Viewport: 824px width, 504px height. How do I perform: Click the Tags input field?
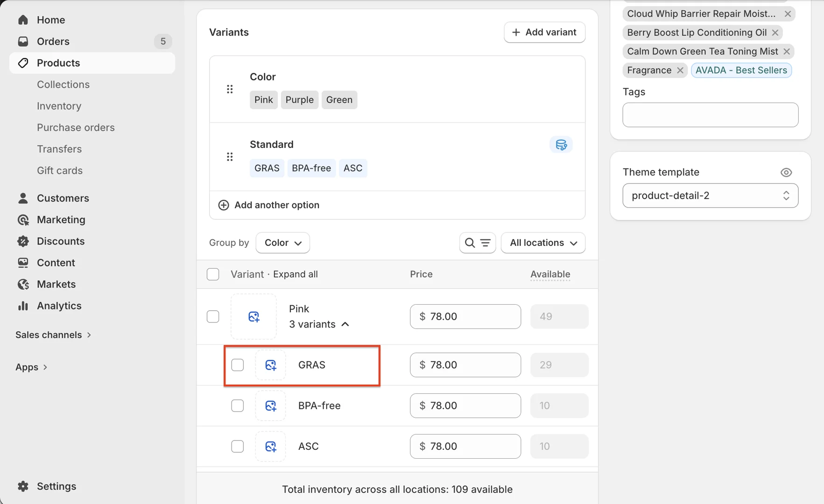710,115
